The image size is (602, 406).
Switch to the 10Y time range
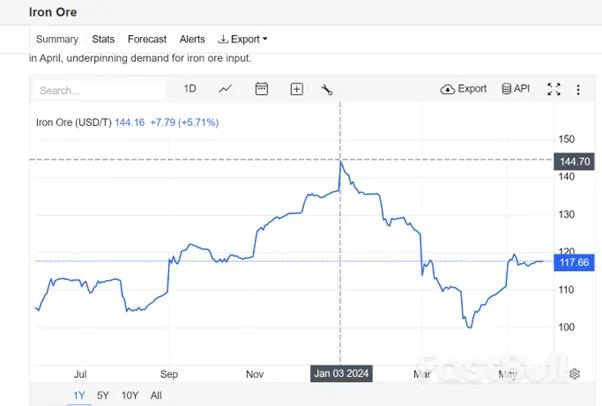[130, 395]
